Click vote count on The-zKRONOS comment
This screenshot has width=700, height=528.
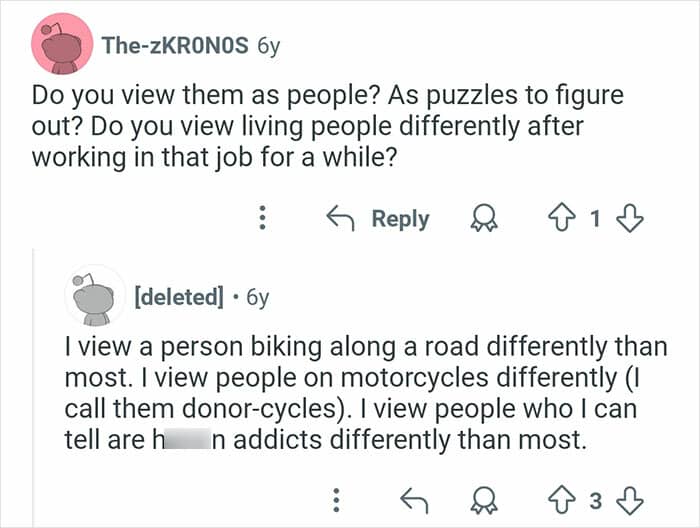pos(597,219)
